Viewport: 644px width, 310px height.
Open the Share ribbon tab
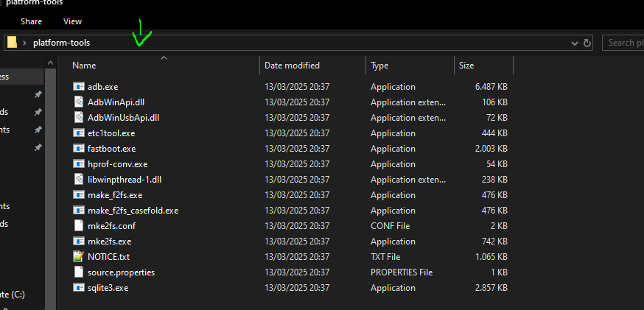(x=31, y=21)
